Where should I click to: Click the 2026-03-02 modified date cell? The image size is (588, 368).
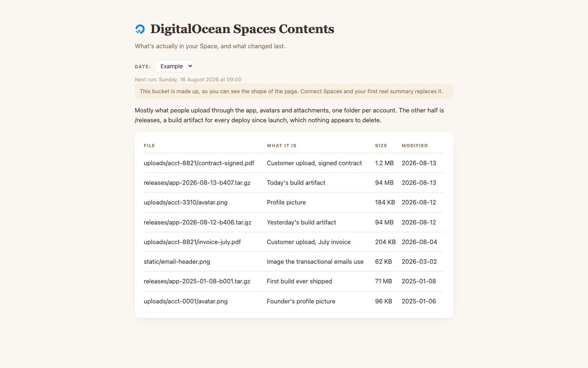click(419, 262)
